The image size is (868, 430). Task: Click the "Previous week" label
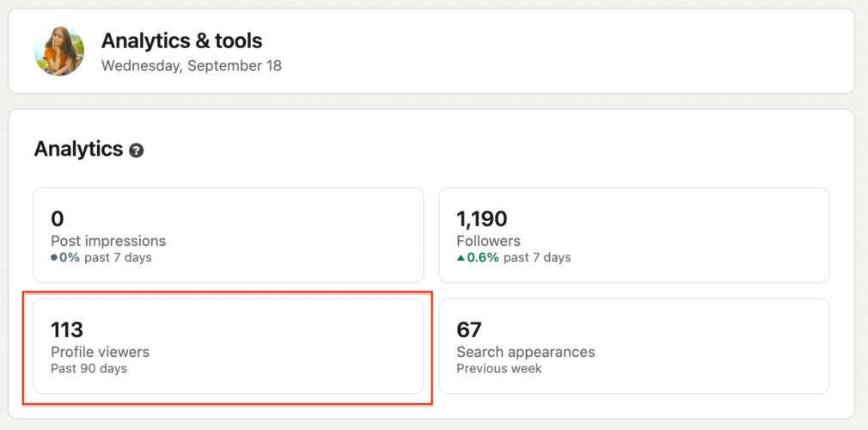(x=498, y=369)
